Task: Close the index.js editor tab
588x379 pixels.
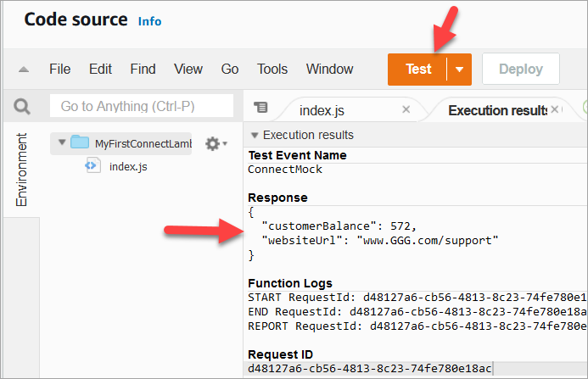Action: (x=406, y=109)
